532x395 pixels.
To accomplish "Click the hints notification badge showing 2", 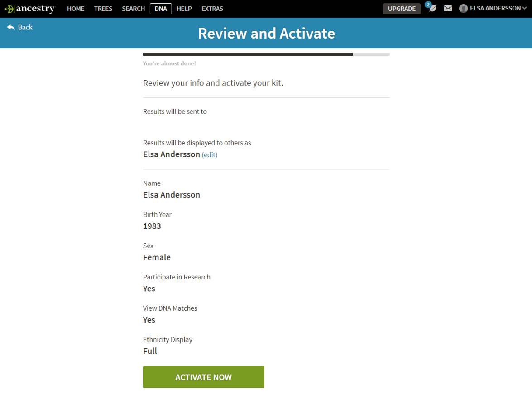I will [x=428, y=5].
